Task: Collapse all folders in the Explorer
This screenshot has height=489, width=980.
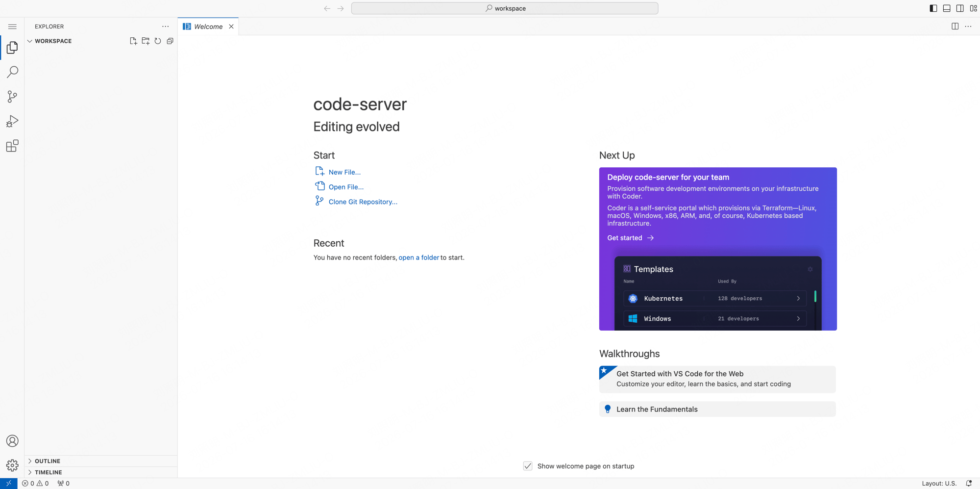Action: coord(170,41)
